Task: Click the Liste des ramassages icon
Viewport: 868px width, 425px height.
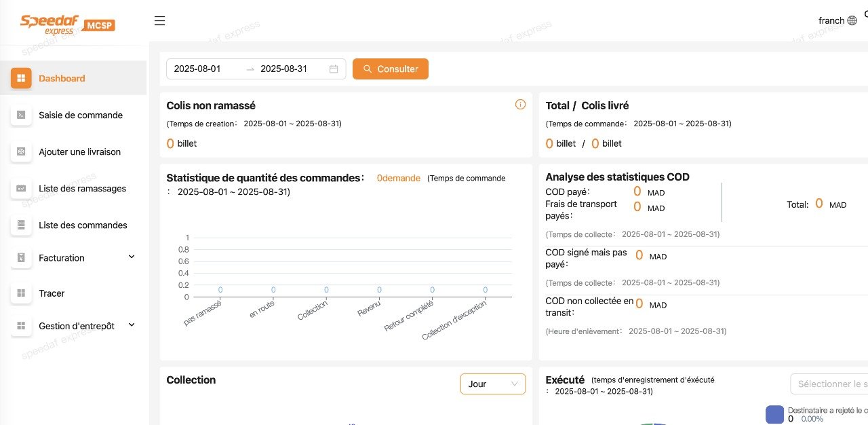Action: [x=21, y=188]
